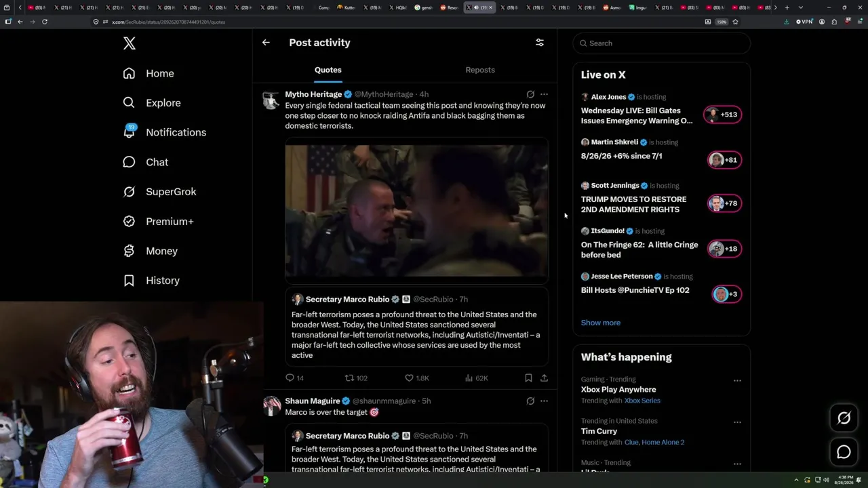Click the browser address bar URL
This screenshot has width=868, height=488.
pyautogui.click(x=168, y=22)
